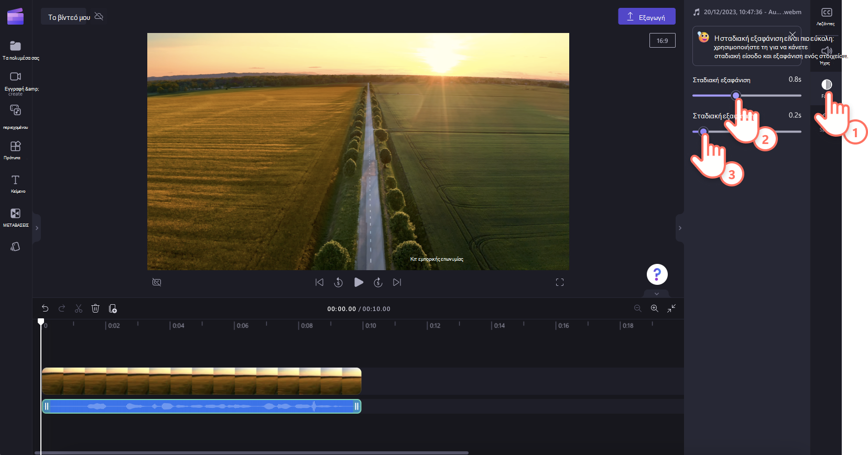The image size is (868, 455).
Task: Enter fullscreen preview mode
Action: coord(560,282)
